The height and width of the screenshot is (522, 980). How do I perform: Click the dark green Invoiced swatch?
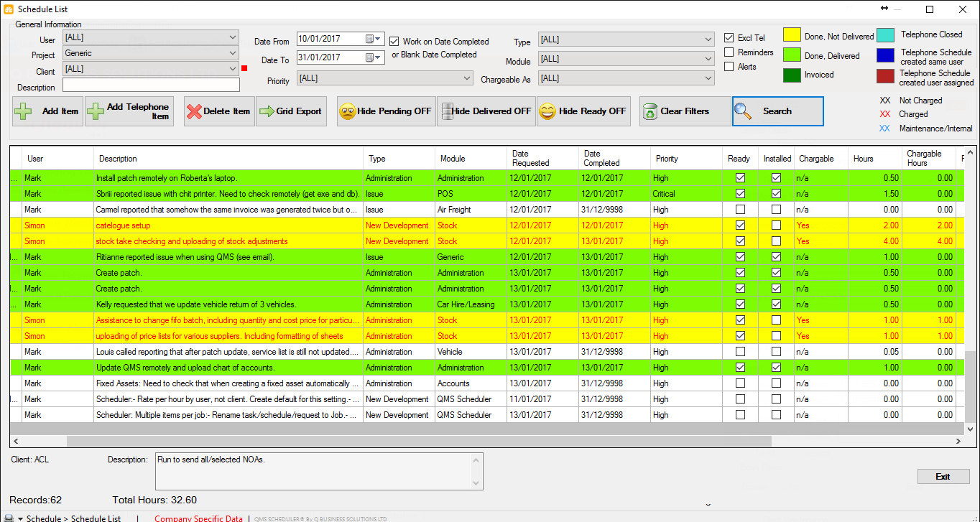click(x=792, y=75)
